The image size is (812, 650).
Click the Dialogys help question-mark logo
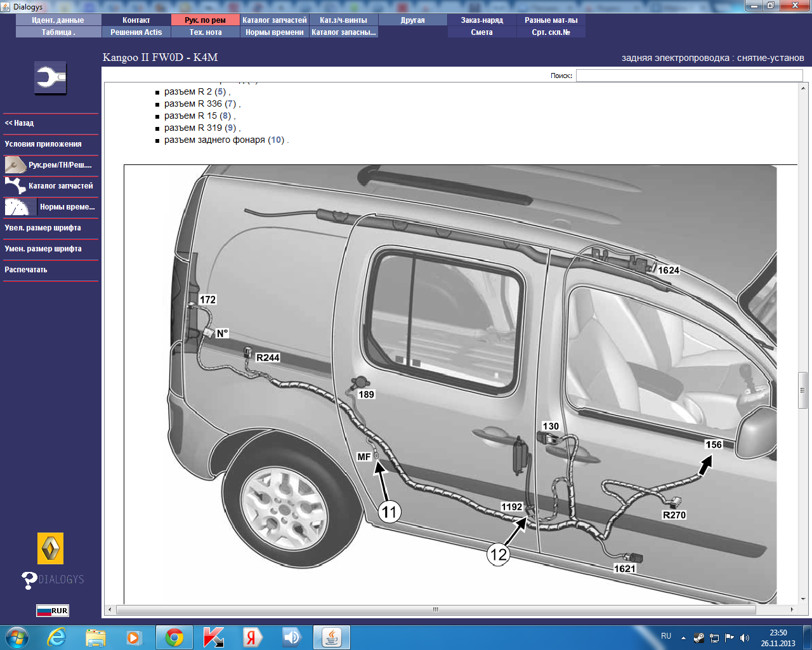53,580
